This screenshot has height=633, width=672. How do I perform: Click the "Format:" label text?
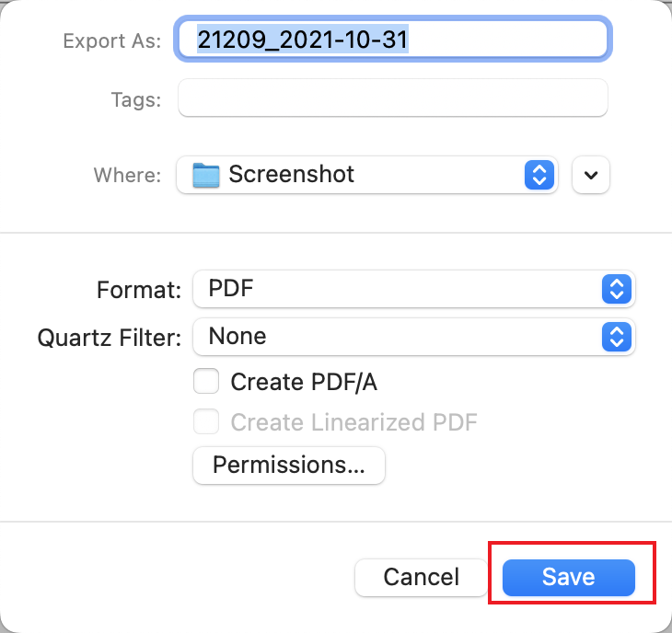(x=139, y=290)
